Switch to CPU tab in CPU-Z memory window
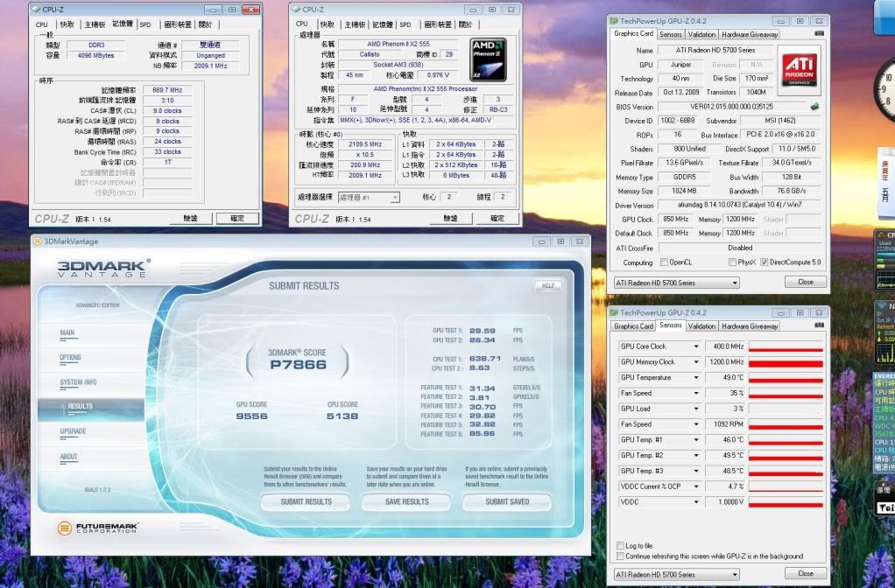 click(42, 24)
